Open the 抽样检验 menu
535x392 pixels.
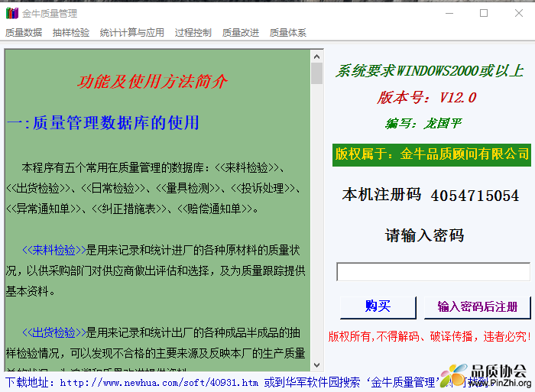tap(71, 33)
